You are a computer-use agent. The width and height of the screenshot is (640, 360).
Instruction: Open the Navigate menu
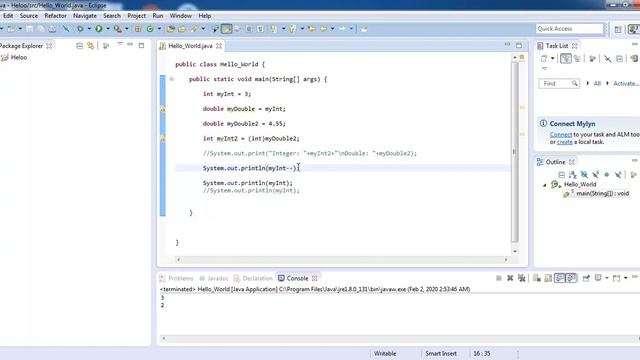coord(85,16)
